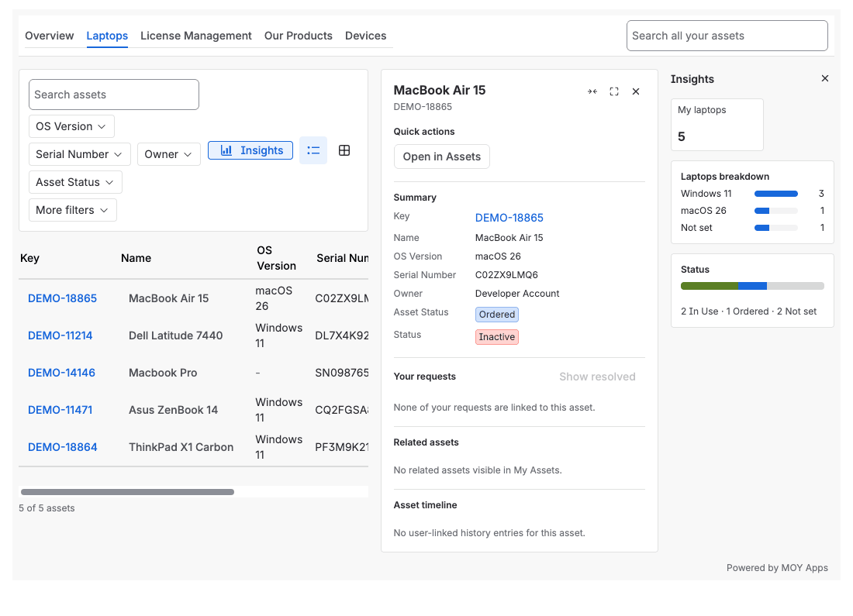Viewport: 853px width, 616px height.
Task: Click the Inactive status badge
Action: tap(496, 337)
